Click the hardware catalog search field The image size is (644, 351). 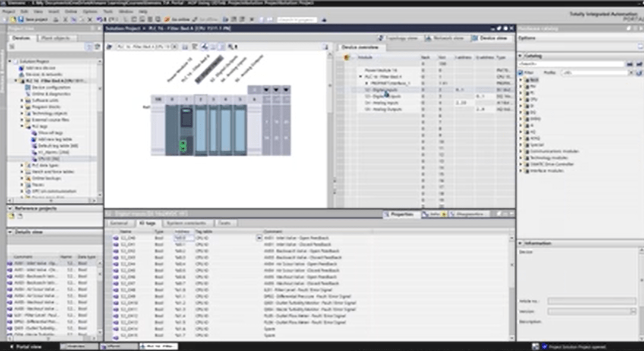572,64
